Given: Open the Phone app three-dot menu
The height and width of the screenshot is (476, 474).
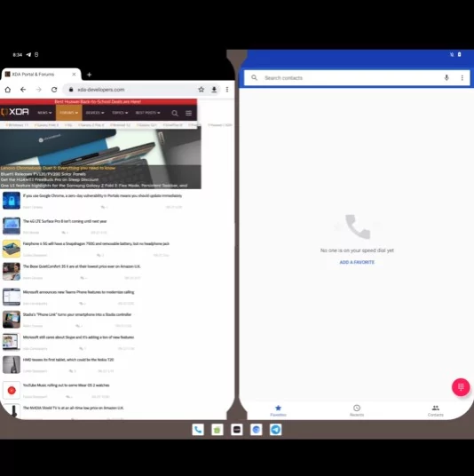Looking at the screenshot, I should [462, 78].
